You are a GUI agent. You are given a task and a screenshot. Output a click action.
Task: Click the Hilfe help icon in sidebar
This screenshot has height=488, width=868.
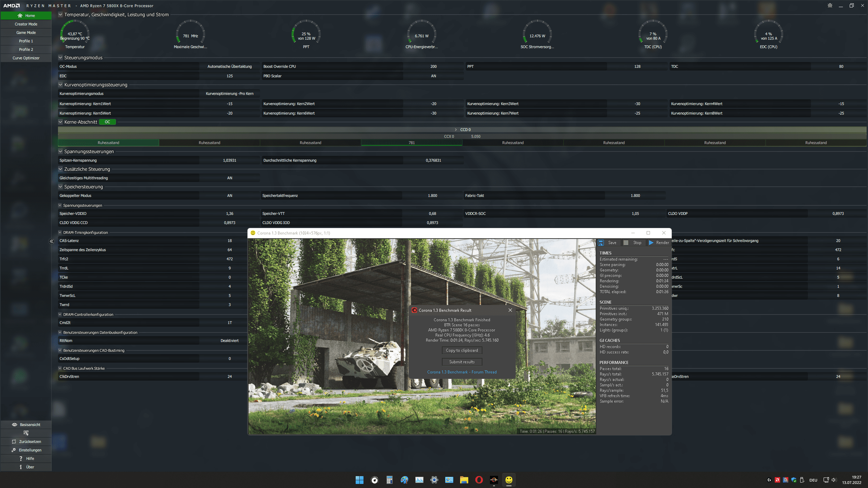pos(20,458)
